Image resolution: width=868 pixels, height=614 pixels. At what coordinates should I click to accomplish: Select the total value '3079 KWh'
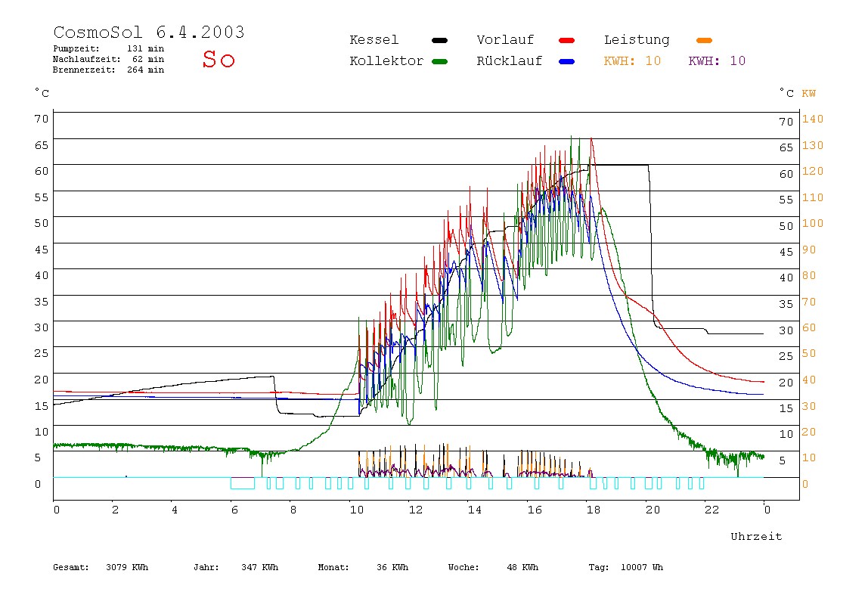click(127, 567)
